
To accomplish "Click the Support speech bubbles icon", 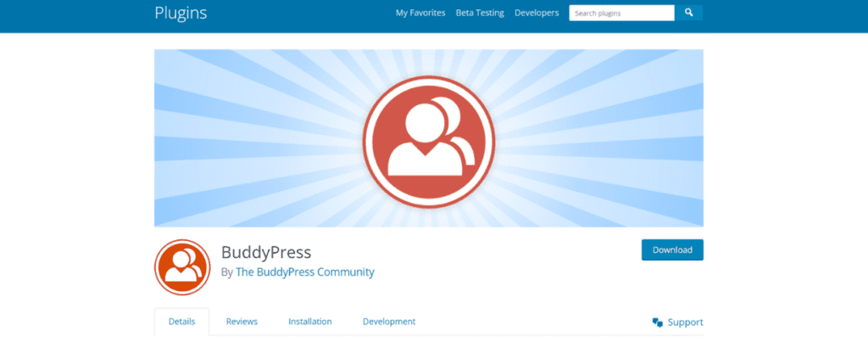I will (658, 322).
